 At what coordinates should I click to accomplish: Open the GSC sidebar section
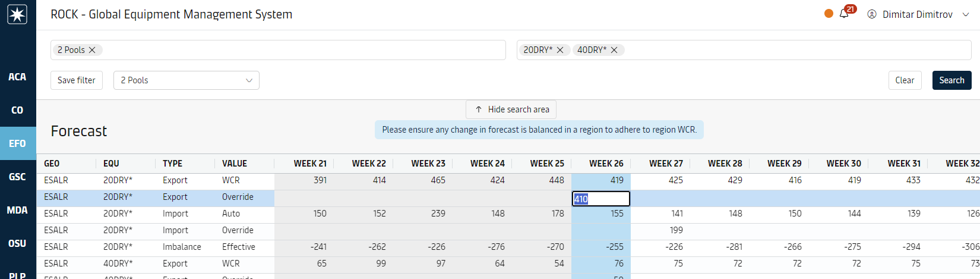pos(17,177)
